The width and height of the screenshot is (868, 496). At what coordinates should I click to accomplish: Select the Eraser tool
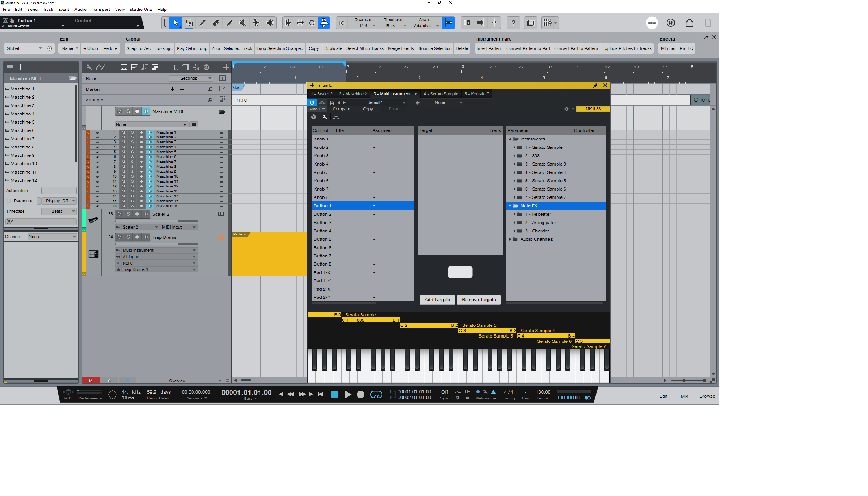point(216,23)
